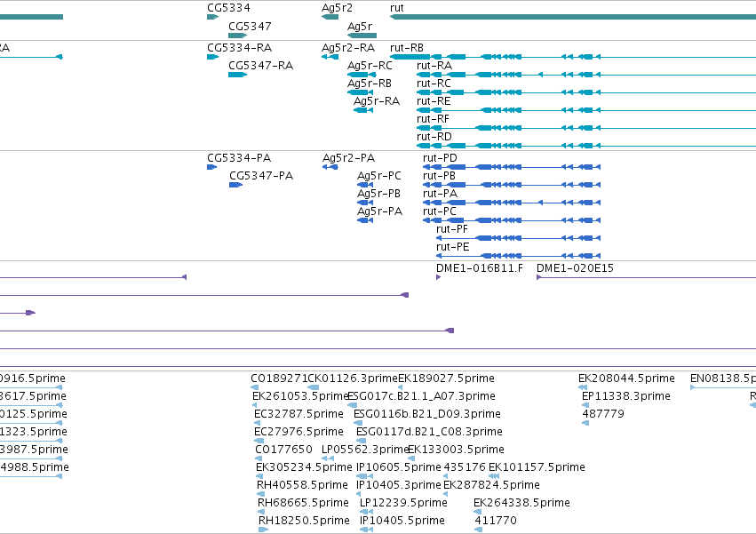Open EST CO189271
This screenshot has width=756, height=534.
pos(255,387)
